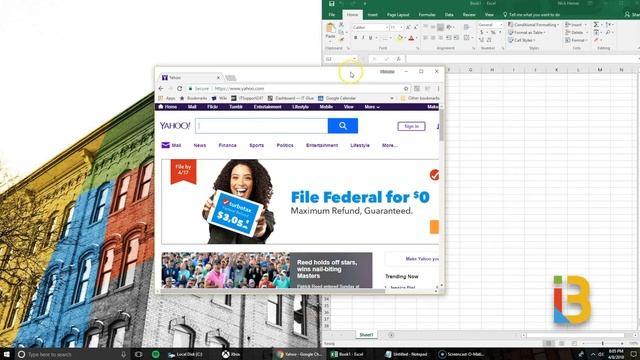Click the Excel zoom slider

[602, 344]
